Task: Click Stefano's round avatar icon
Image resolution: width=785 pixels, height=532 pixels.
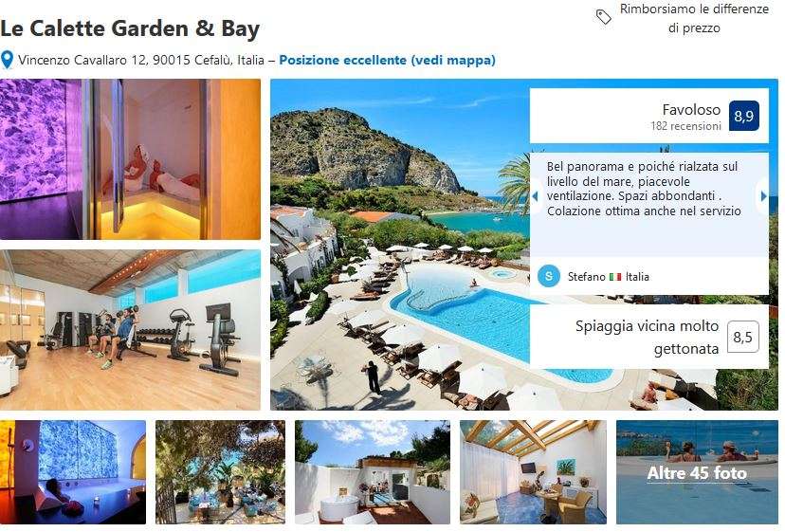Action: pyautogui.click(x=549, y=276)
